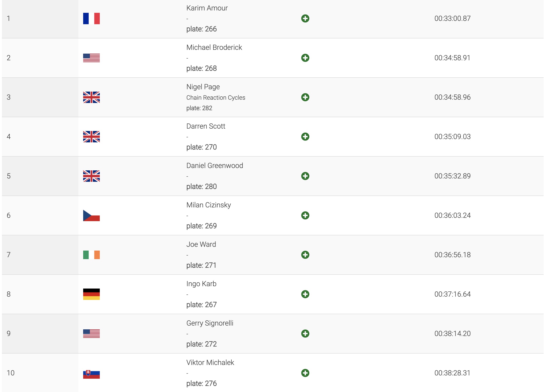Click the German flag in Ingo Karb's row
Viewport: 546px width, 392px height.
91,294
